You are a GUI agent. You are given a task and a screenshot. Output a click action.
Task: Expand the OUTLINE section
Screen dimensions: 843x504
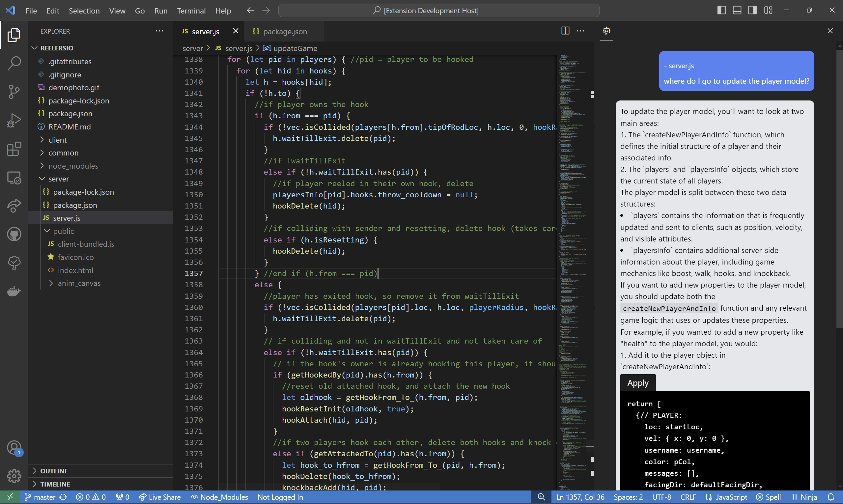tap(54, 471)
